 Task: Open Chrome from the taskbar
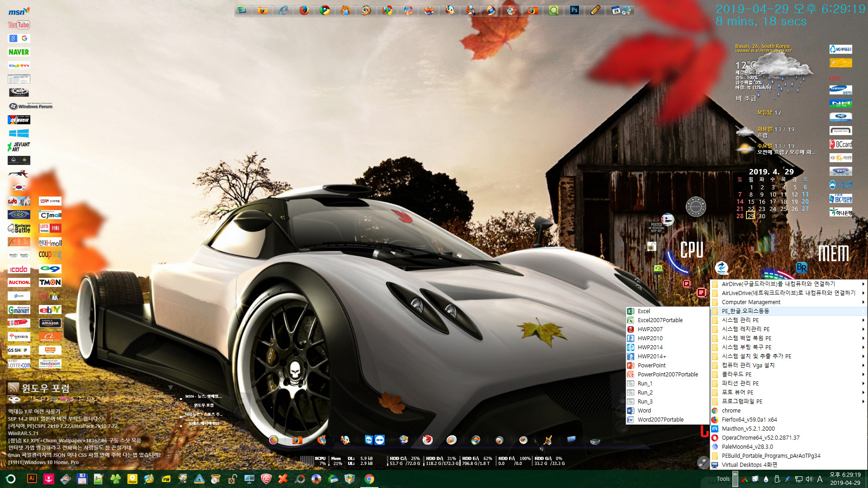coord(369,479)
